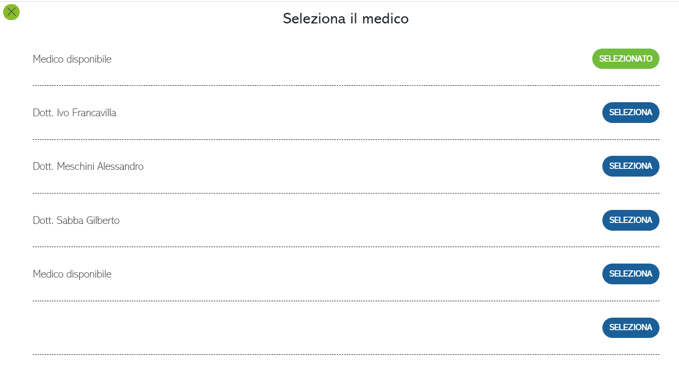Click the bottom dotted divider under unnamed row
This screenshot has width=679, height=370.
[x=346, y=354]
